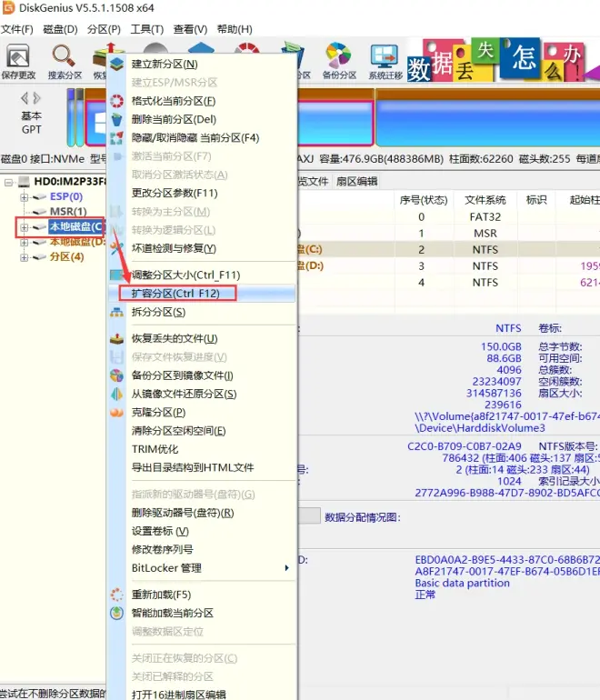Expand the 本地磁盘(D:) tree node
Viewport: 600px width, 700px height.
pos(25,243)
